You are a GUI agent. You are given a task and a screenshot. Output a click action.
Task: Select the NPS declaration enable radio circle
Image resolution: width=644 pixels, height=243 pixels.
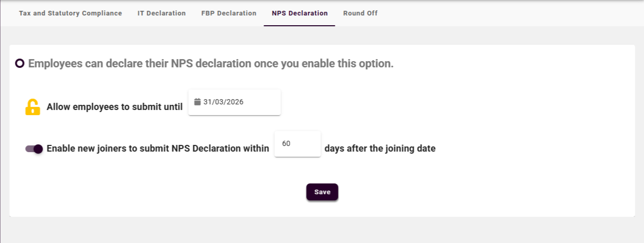point(20,64)
